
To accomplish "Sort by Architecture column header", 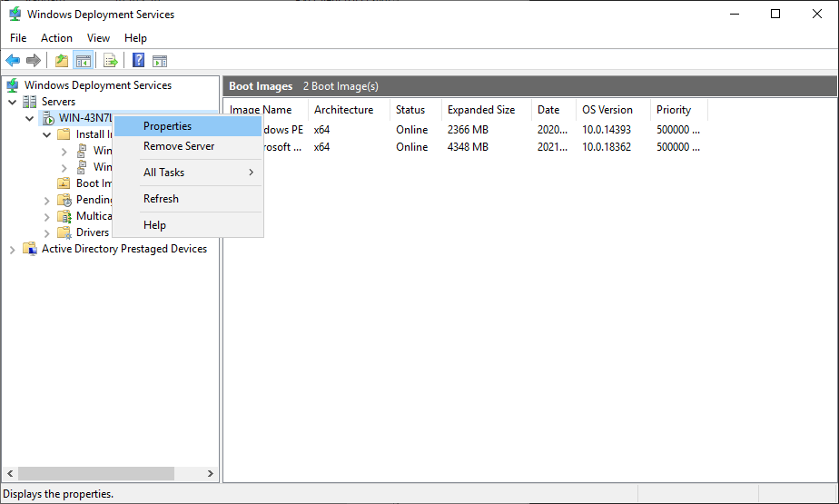I will 350,110.
